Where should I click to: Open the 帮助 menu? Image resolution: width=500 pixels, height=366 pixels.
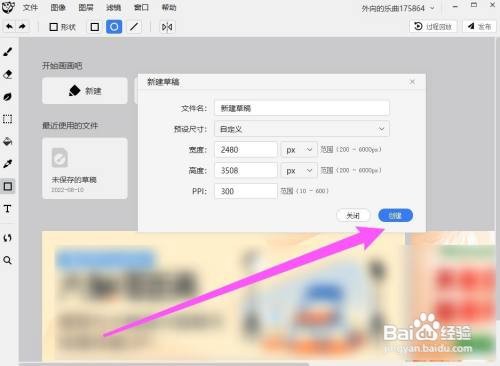169,7
